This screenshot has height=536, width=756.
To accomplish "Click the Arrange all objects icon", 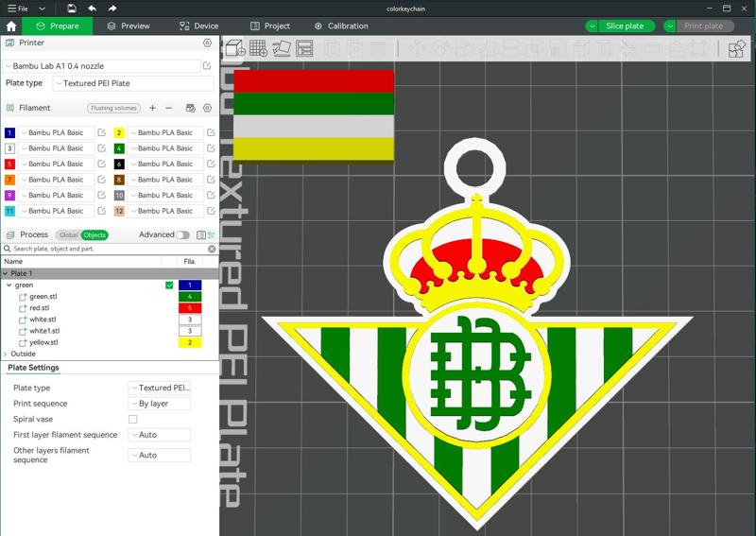I will tap(304, 48).
